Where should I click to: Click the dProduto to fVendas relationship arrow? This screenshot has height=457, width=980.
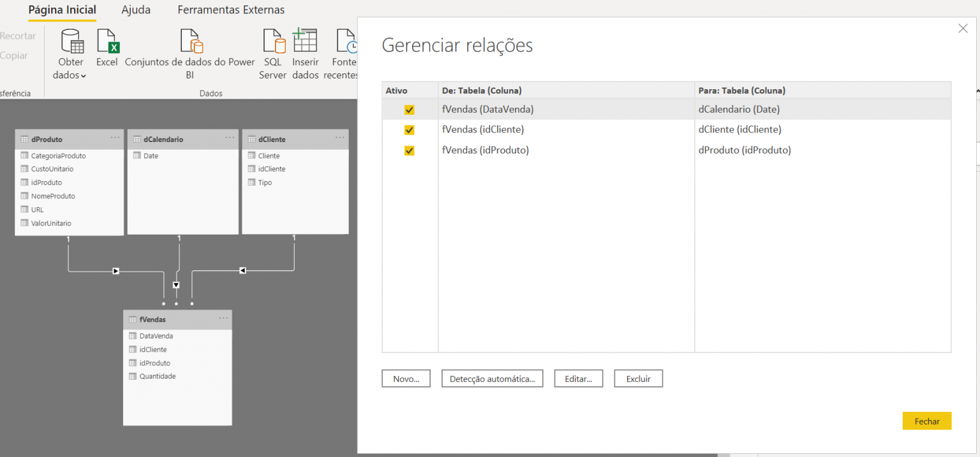pyautogui.click(x=115, y=271)
